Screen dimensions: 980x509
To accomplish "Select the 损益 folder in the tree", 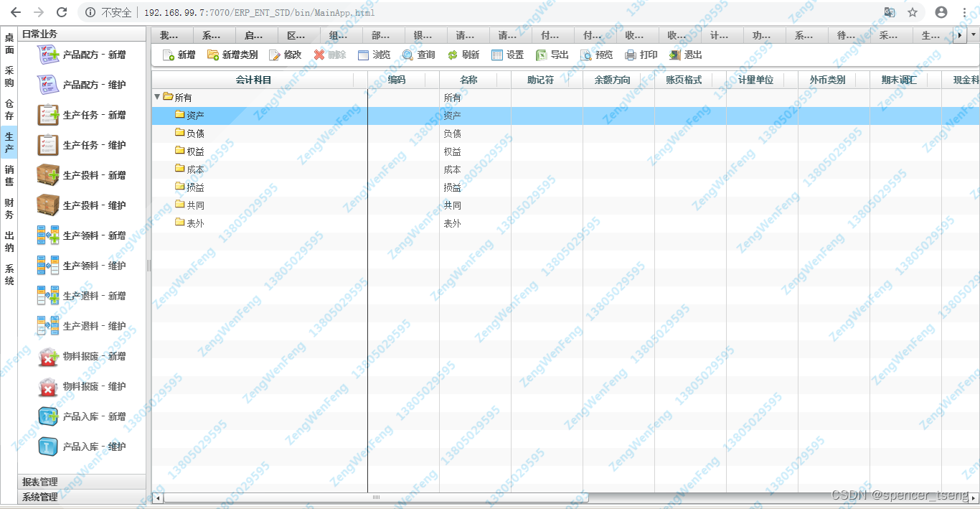I will click(x=189, y=187).
